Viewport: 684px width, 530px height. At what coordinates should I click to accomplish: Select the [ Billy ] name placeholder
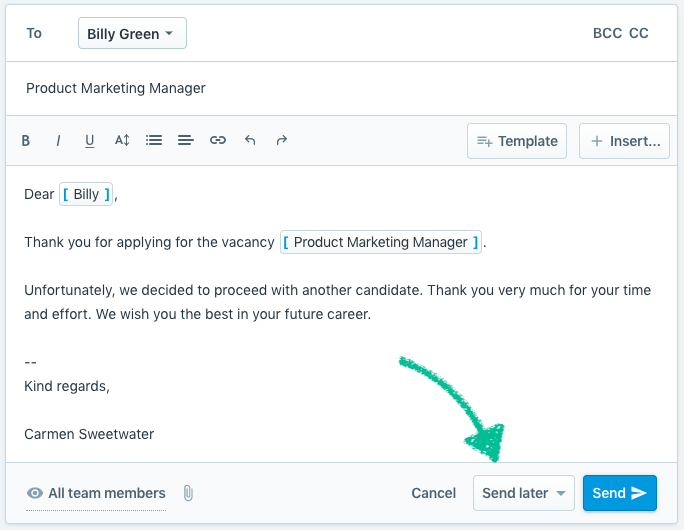click(x=86, y=194)
